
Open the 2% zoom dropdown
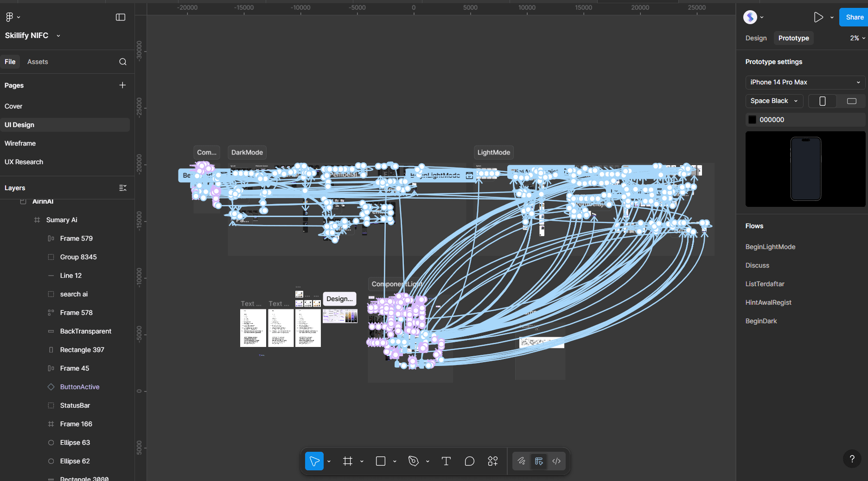click(x=858, y=38)
